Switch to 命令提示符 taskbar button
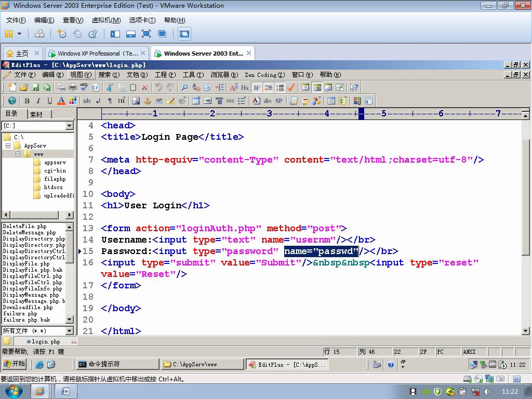This screenshot has width=532, height=399. click(x=117, y=364)
